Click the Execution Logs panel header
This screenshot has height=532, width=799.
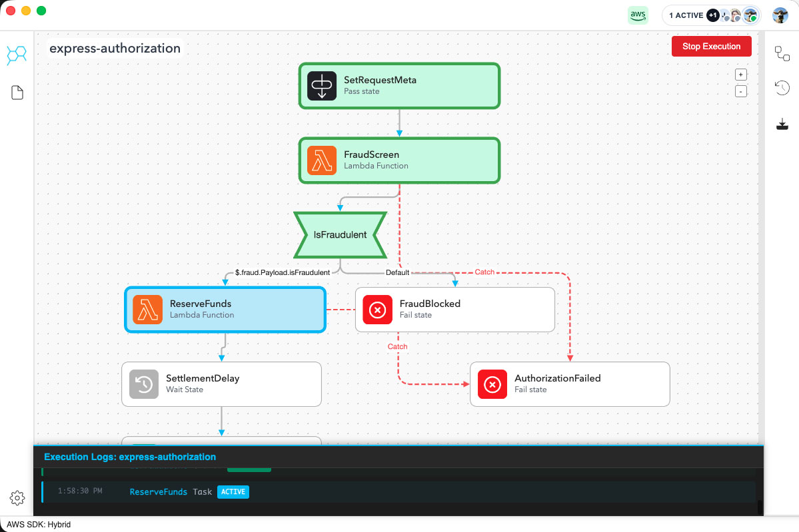tap(399, 457)
